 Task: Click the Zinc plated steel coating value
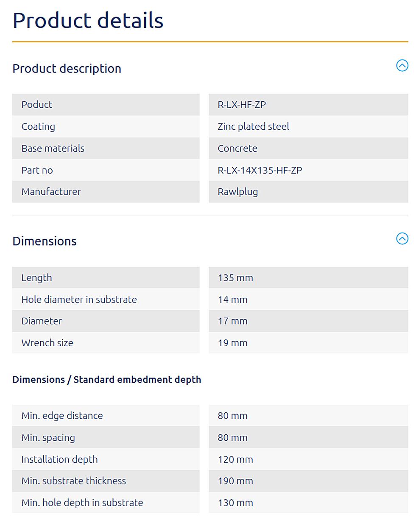[253, 126]
